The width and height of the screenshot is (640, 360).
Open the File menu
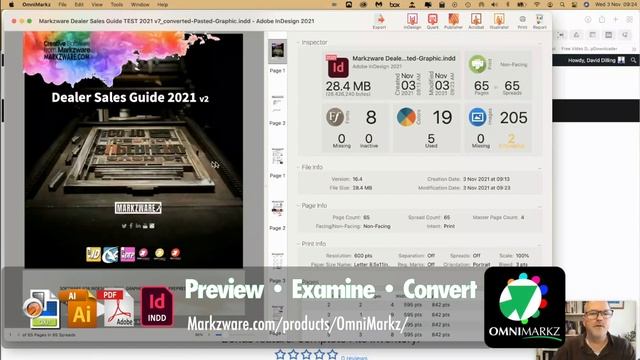[62, 4]
